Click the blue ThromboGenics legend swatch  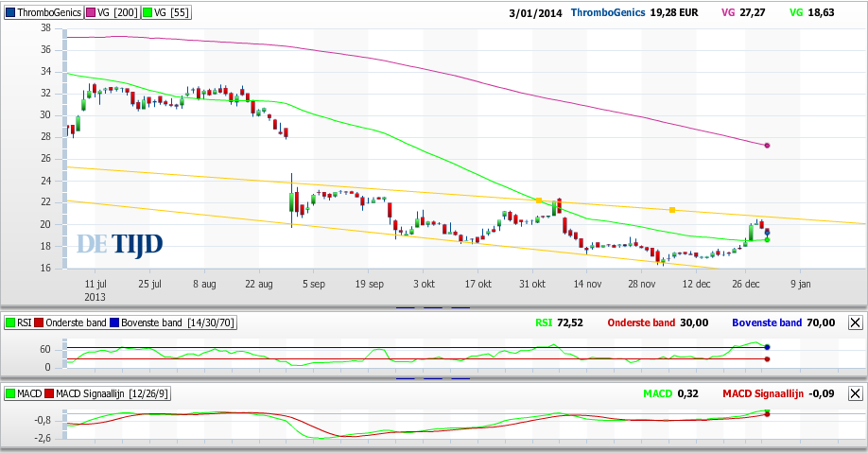coord(10,12)
